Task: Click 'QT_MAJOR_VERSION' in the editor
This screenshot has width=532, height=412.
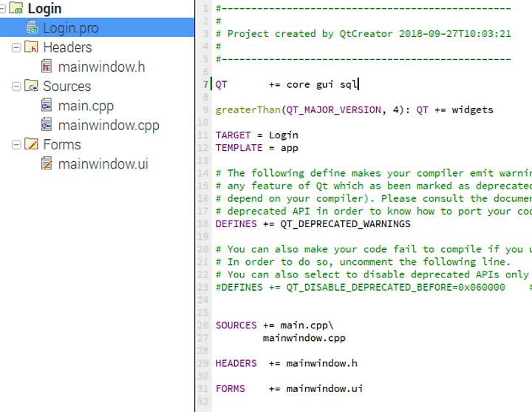Action: click(x=334, y=110)
